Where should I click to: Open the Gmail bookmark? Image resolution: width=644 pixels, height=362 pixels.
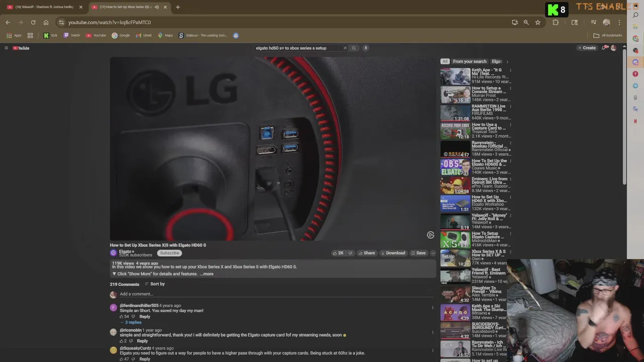coord(143,35)
